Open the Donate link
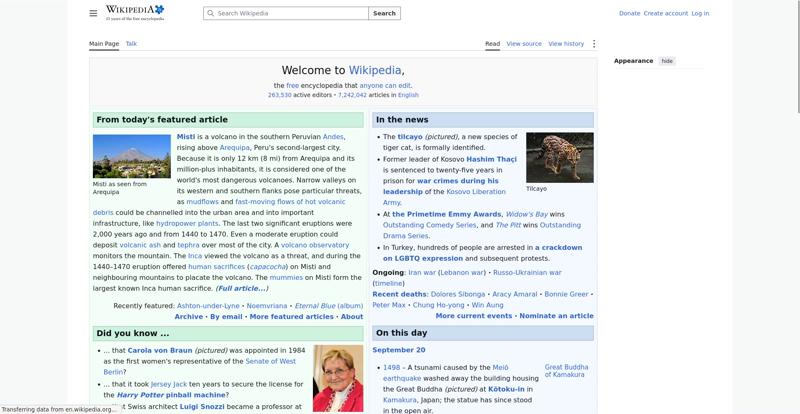 pyautogui.click(x=629, y=13)
